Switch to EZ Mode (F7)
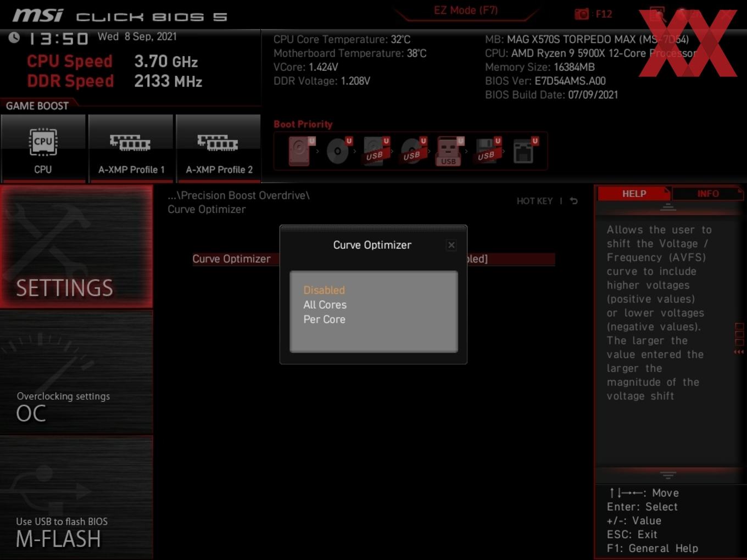This screenshot has width=747, height=560. [x=466, y=10]
